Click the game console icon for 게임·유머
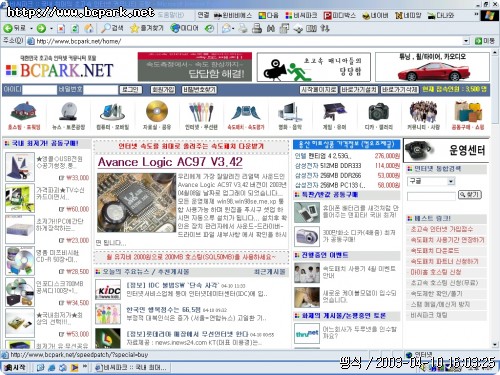The height and width of the screenshot is (375, 500). [x=334, y=112]
